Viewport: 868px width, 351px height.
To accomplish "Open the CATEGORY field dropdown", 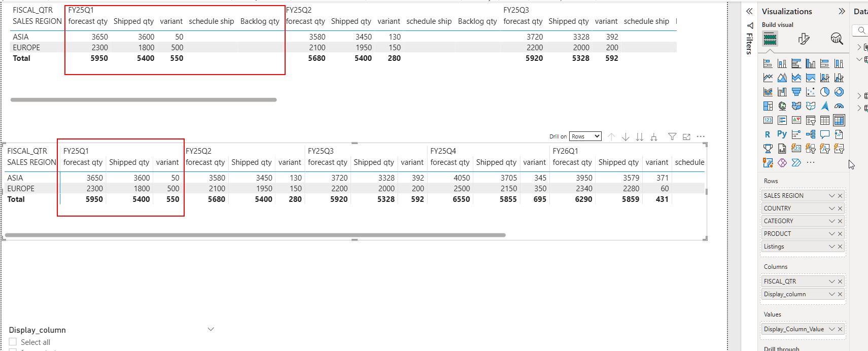I will 831,221.
